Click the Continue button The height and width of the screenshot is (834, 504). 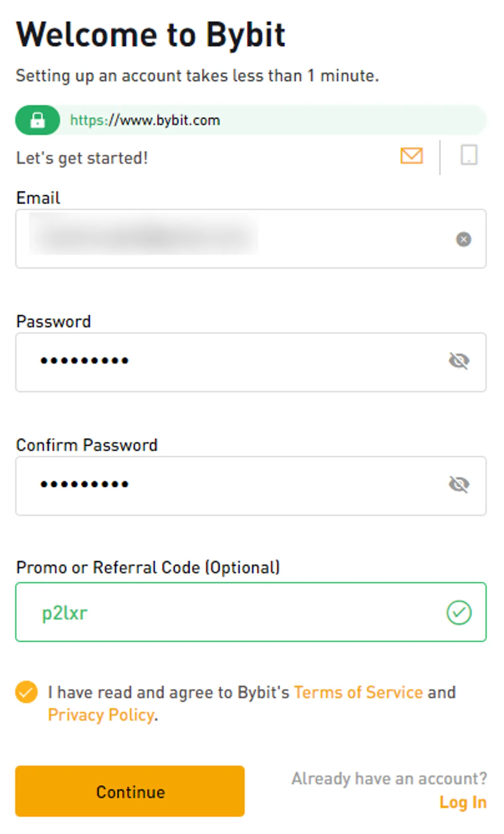[130, 791]
